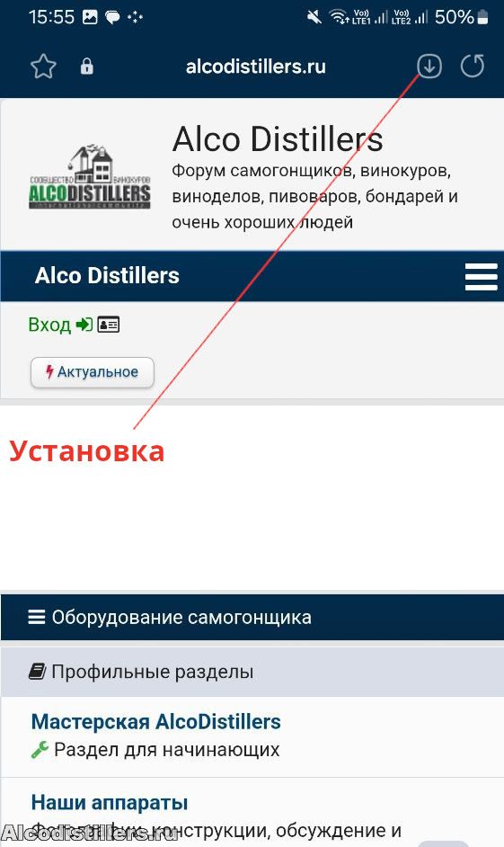Select alcodistillers.ru address bar

(x=256, y=67)
